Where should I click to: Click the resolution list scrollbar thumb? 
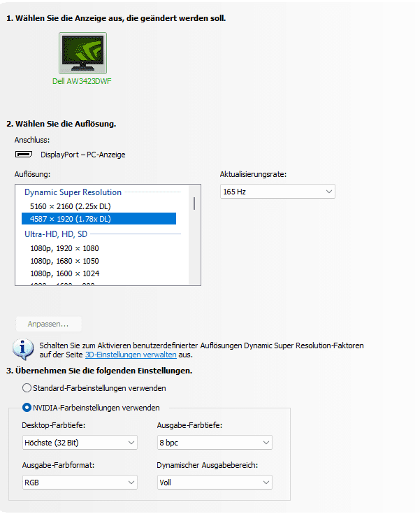(194, 204)
